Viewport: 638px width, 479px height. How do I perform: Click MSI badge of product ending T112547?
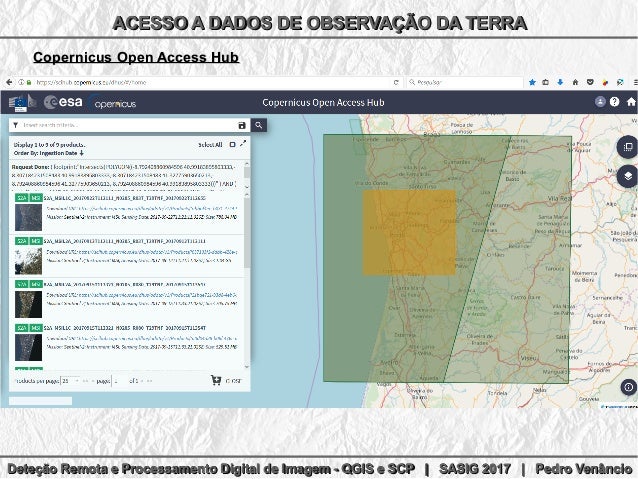[36, 328]
